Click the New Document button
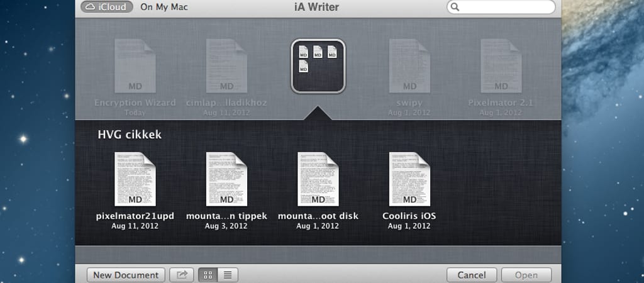The height and width of the screenshot is (283, 644). click(x=126, y=275)
